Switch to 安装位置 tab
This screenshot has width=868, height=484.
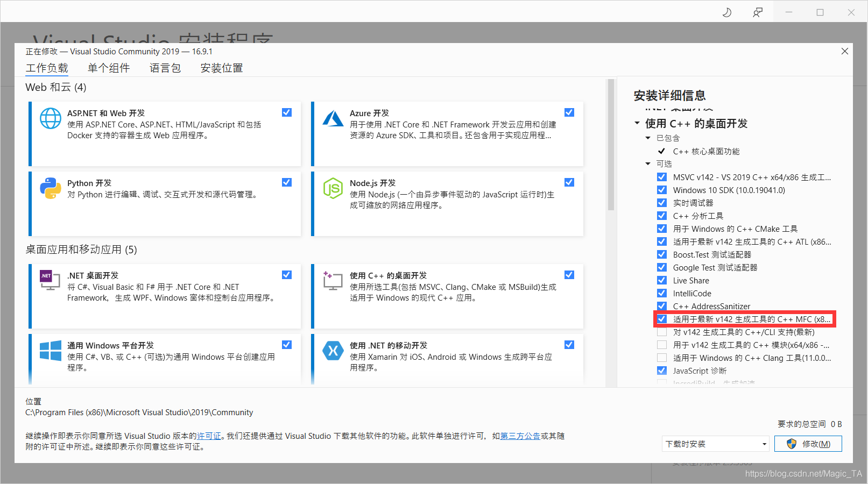pos(222,68)
